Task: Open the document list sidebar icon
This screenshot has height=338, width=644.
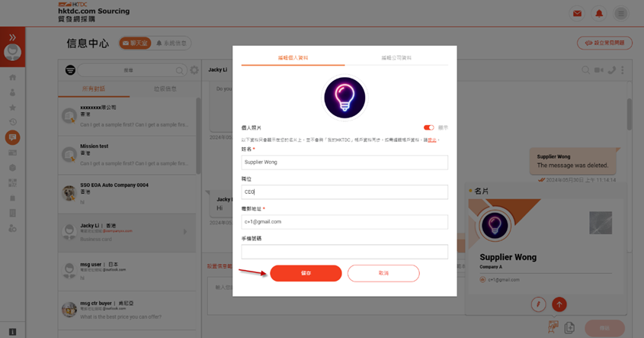Action: tap(12, 213)
